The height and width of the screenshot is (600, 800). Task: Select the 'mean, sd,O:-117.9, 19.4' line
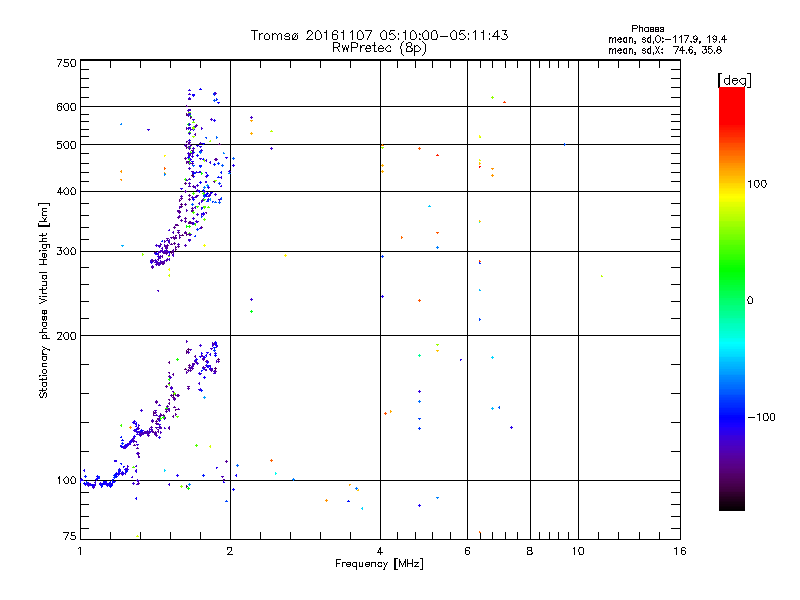667,39
